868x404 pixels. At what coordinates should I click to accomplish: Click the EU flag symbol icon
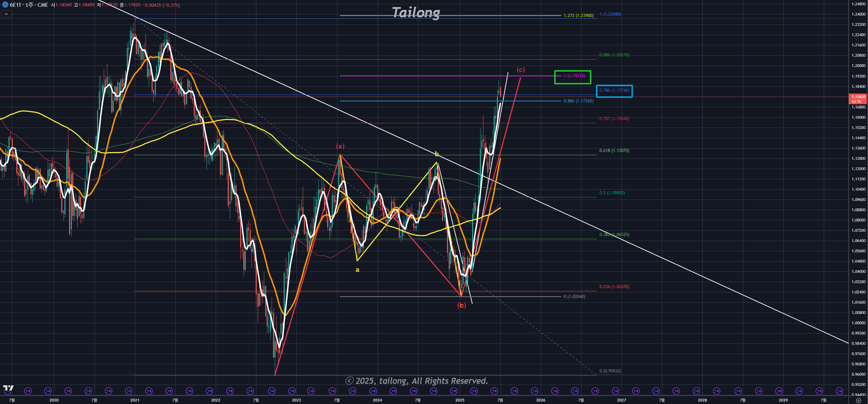[5, 5]
